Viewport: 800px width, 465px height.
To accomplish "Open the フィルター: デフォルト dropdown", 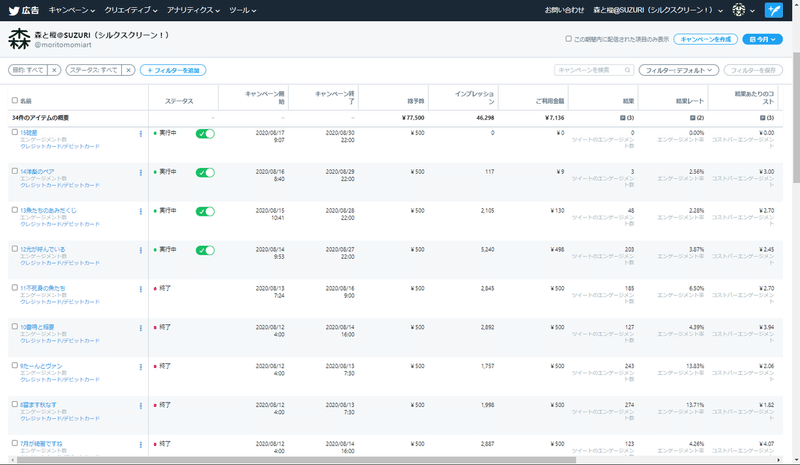I will 679,70.
